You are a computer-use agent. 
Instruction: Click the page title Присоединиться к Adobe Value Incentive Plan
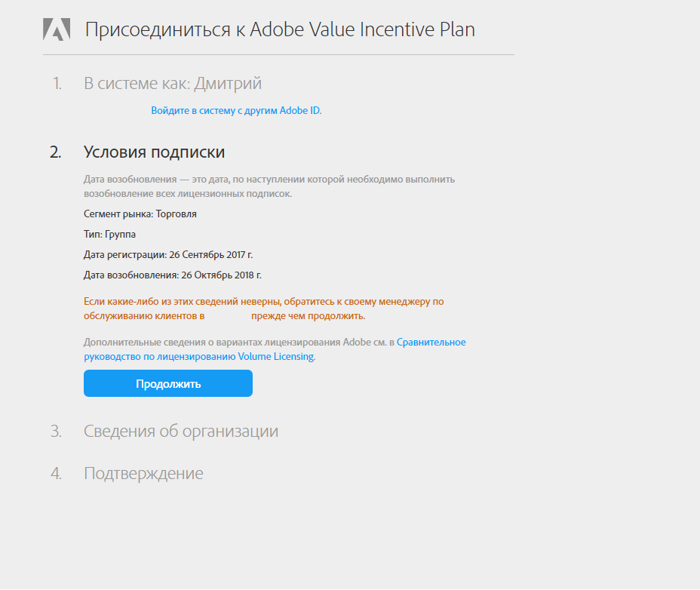(280, 29)
